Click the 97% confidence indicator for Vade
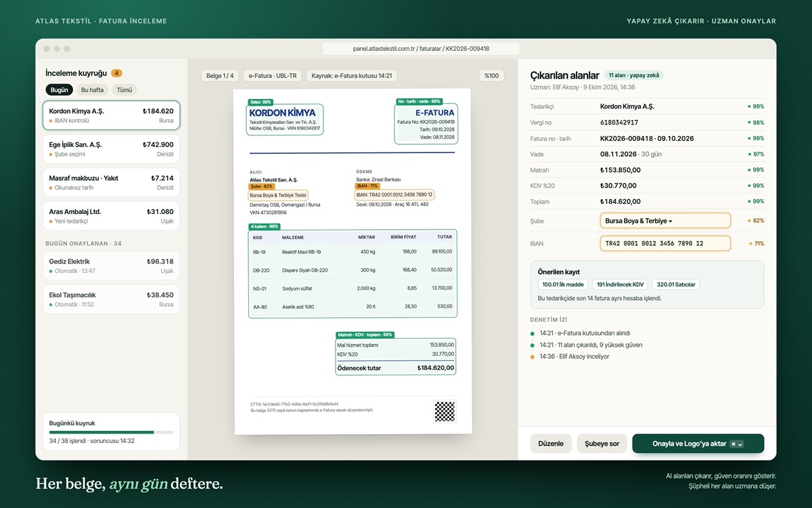 point(756,154)
